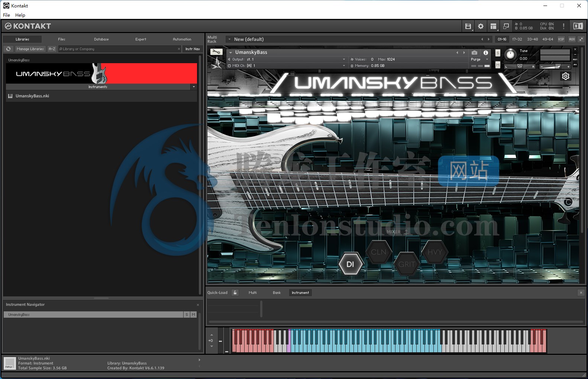
Task: Toggle PV button on instrument header
Action: click(575, 65)
